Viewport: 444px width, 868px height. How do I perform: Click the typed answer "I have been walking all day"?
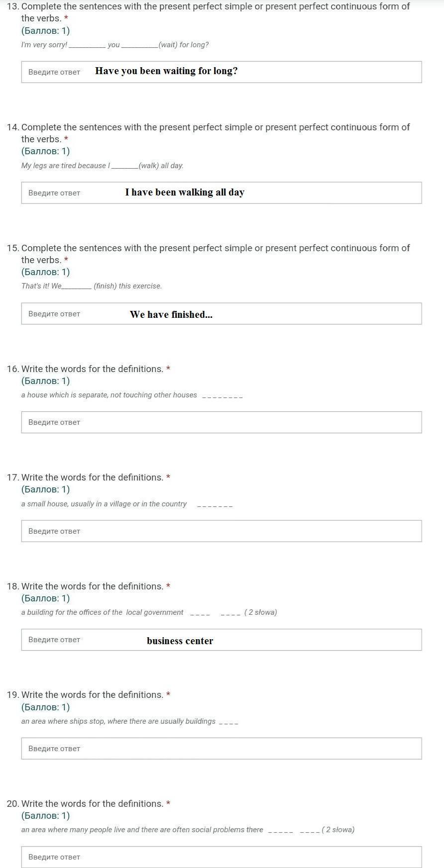click(x=185, y=193)
